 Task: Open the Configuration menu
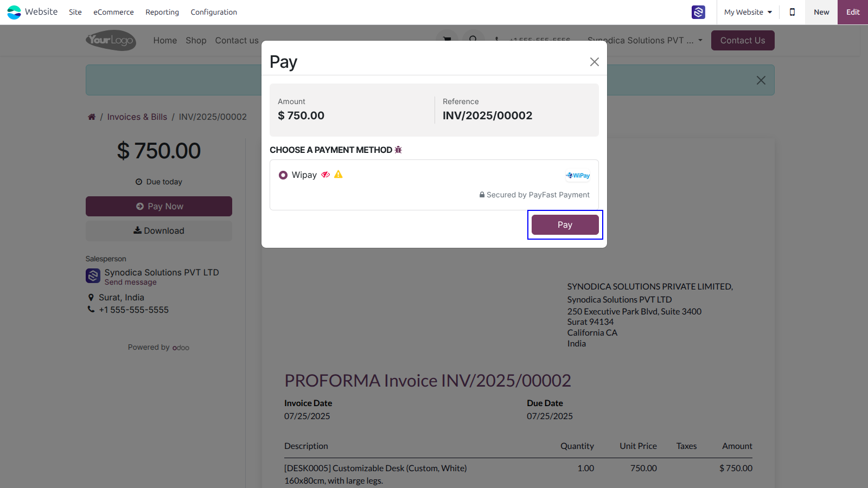point(214,12)
